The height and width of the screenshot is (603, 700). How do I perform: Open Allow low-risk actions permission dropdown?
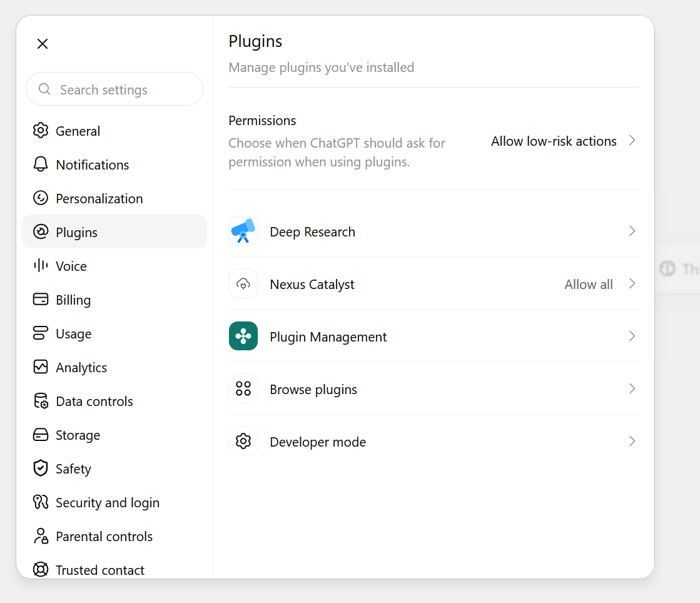pyautogui.click(x=563, y=141)
